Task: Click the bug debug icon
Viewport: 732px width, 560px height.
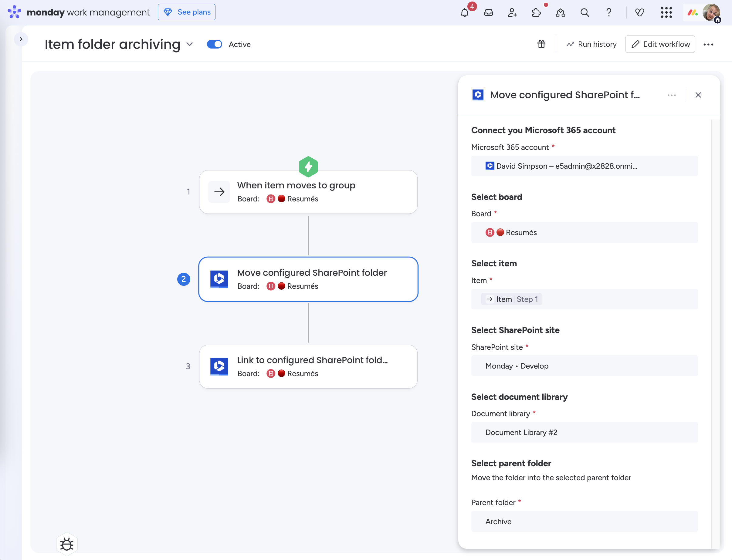Action: point(67,544)
